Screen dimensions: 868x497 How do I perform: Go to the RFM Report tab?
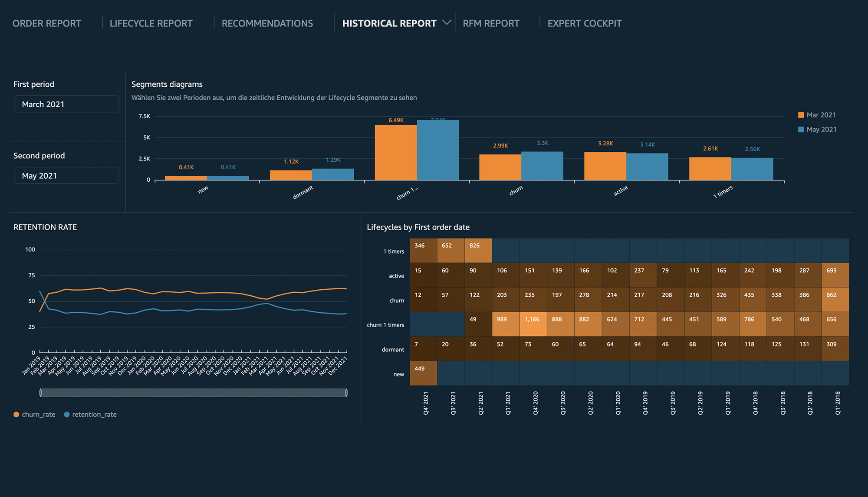click(x=491, y=23)
